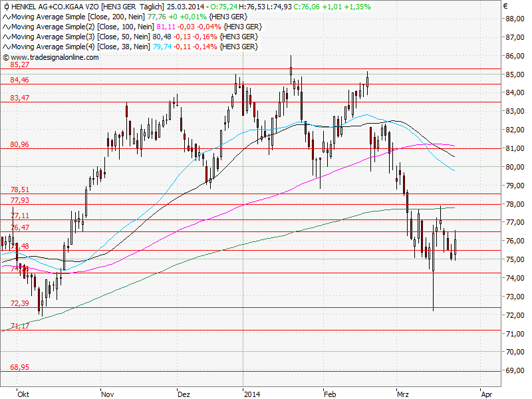This screenshot has height=399, width=532.
Task: Select the 2014 label on the time axis
Action: (253, 394)
